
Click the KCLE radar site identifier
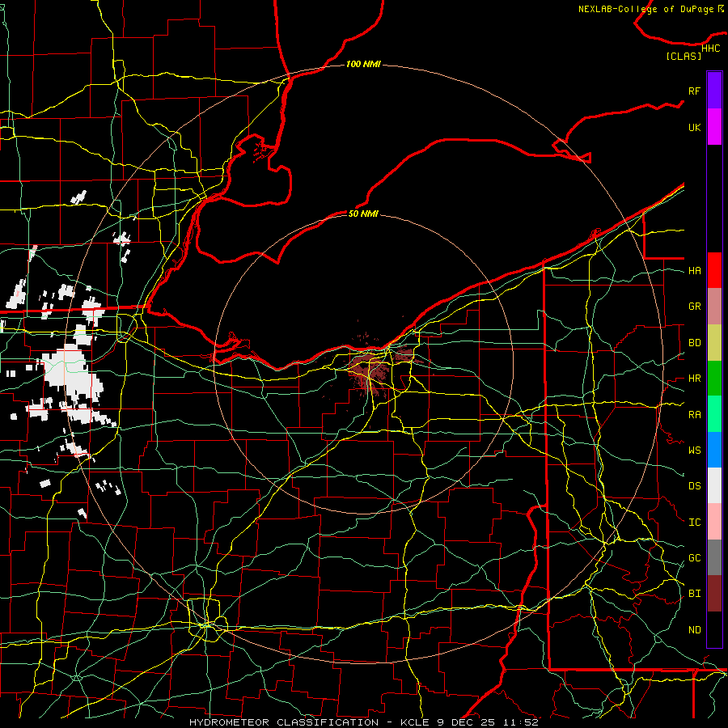(x=416, y=722)
